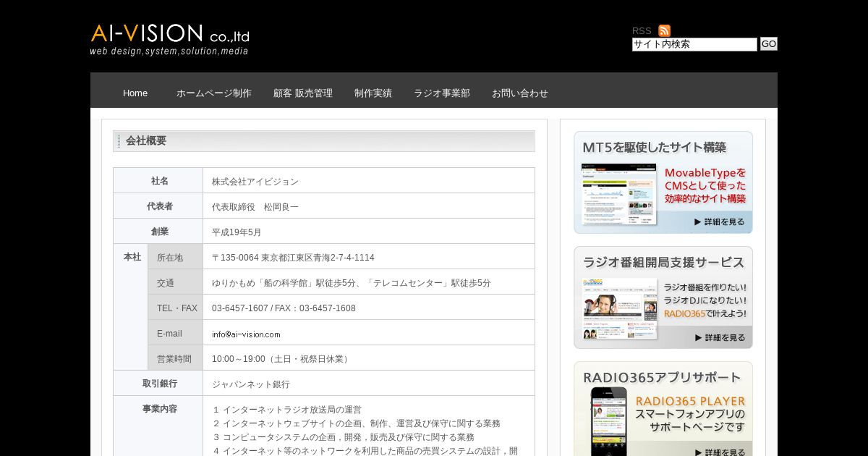The height and width of the screenshot is (456, 868).
Task: Select the 03-6457-1607 phone number text
Action: click(284, 308)
